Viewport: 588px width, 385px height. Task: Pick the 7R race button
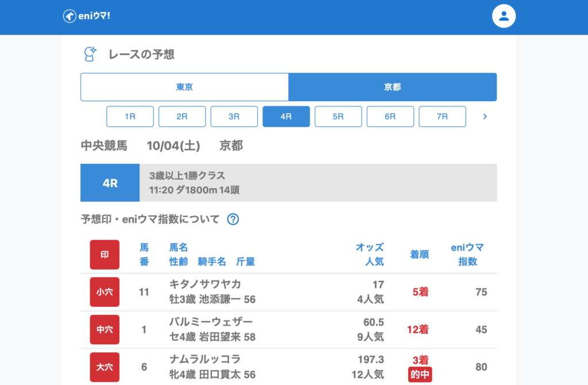[x=442, y=117]
